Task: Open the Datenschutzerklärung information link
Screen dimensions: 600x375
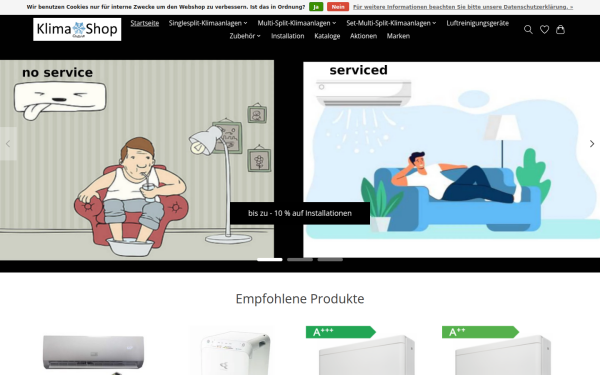Action: (x=463, y=7)
